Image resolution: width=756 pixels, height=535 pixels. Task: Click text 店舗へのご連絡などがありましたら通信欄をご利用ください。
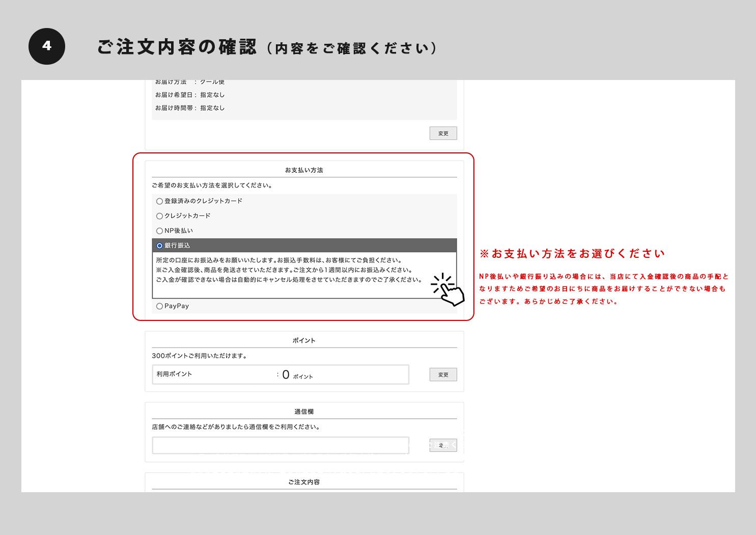click(x=237, y=427)
